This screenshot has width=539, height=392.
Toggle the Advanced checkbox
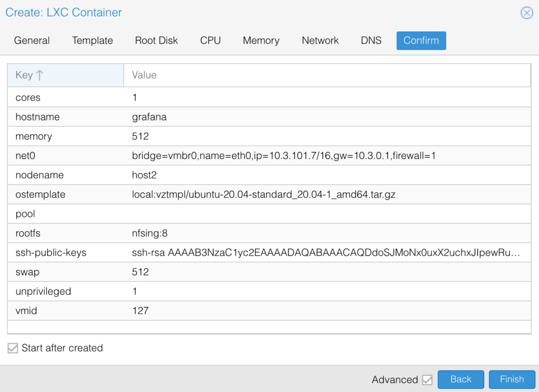coord(427,379)
